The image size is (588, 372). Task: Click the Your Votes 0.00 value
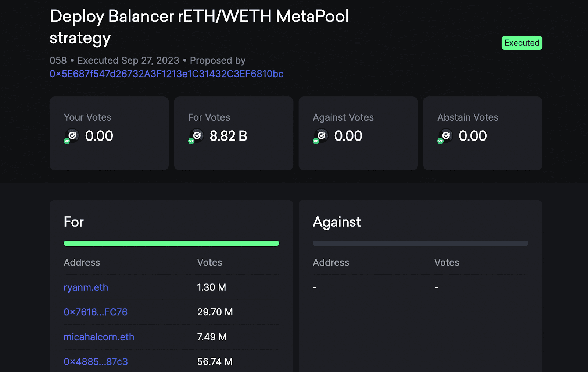pyautogui.click(x=99, y=136)
